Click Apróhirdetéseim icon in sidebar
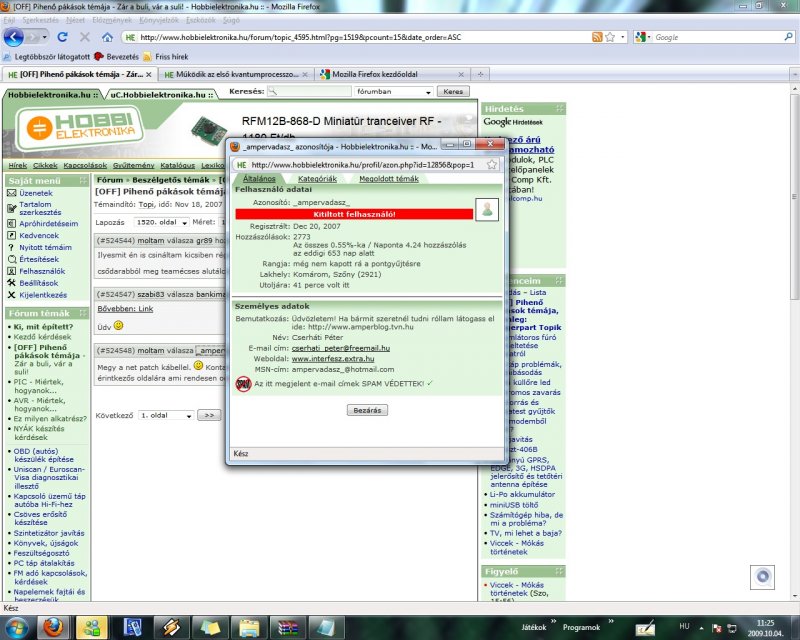 tap(12, 224)
